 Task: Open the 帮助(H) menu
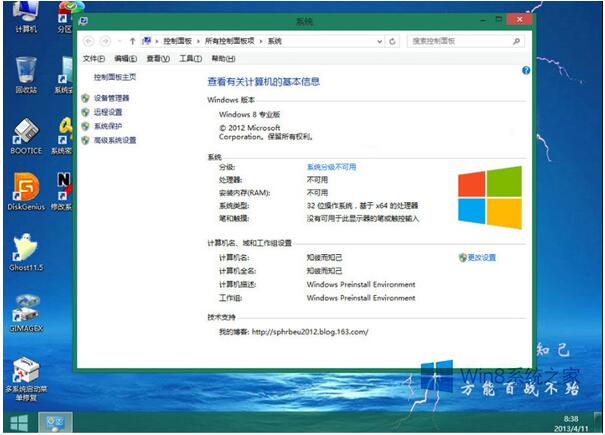[x=223, y=59]
